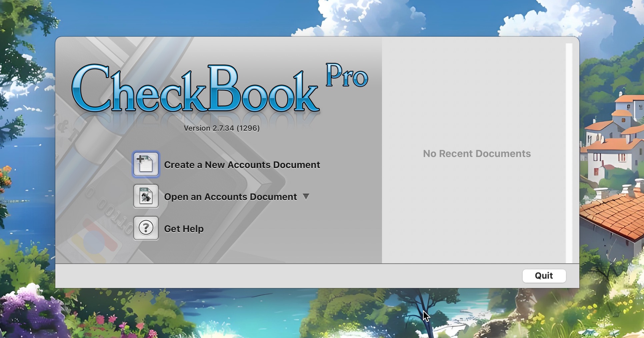
Task: Choose the 'Open an Accounts Document' label
Action: point(230,197)
